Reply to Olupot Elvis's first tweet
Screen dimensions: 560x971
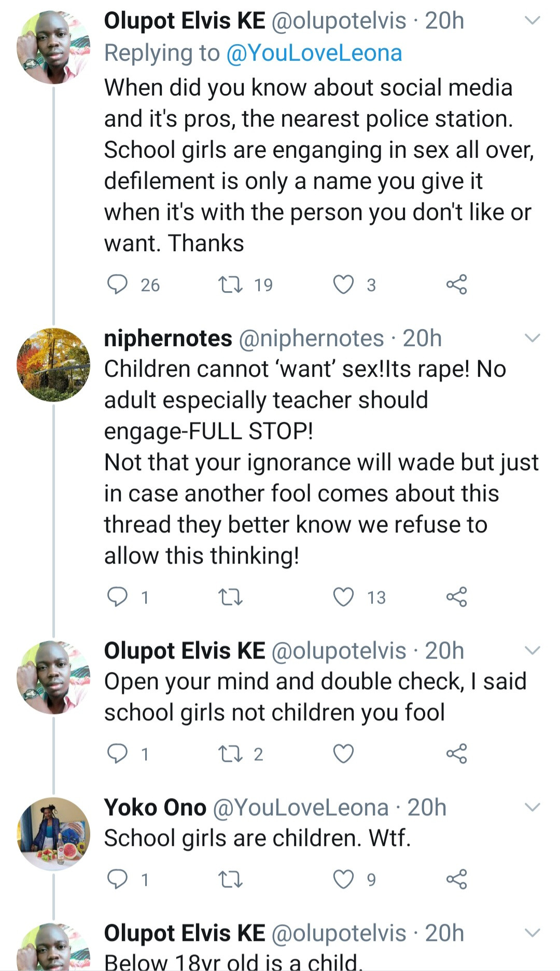tap(117, 284)
